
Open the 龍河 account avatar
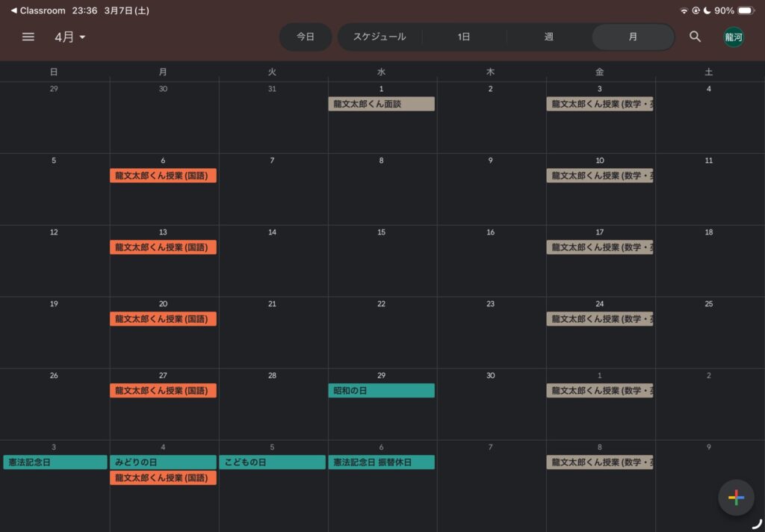[733, 37]
